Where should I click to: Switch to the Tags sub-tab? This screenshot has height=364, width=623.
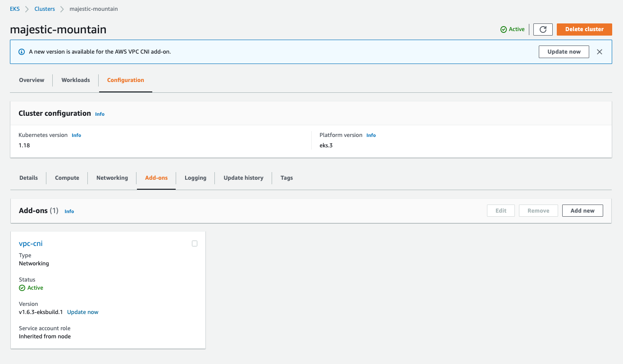[286, 177]
